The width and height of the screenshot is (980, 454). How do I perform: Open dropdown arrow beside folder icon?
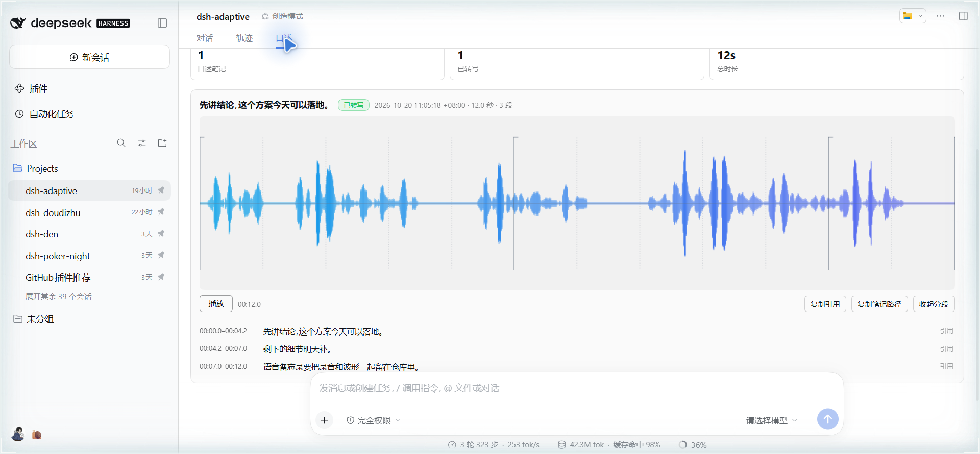coord(920,16)
